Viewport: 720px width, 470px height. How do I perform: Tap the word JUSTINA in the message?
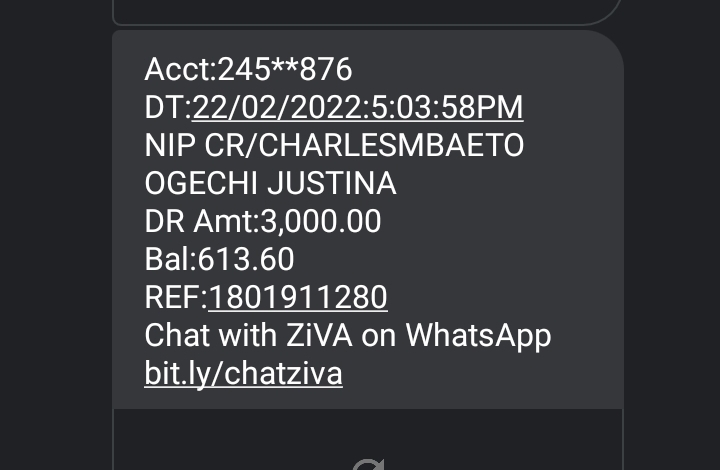coord(332,183)
